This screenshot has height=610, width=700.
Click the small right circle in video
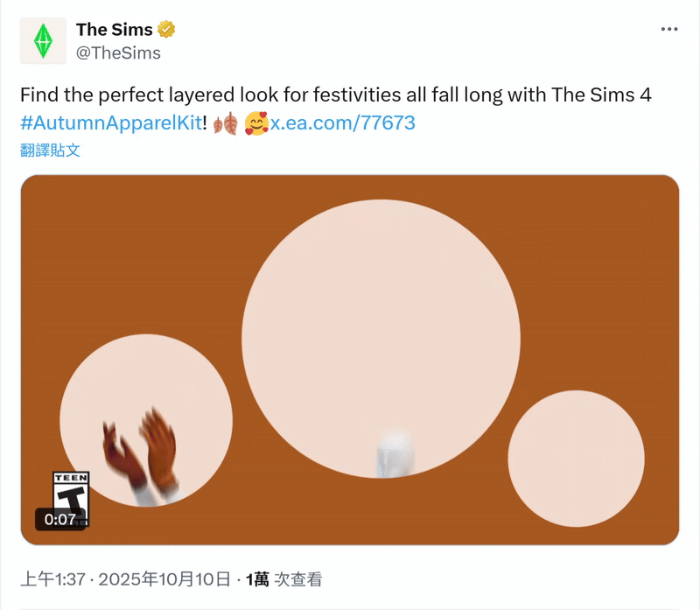(x=576, y=458)
